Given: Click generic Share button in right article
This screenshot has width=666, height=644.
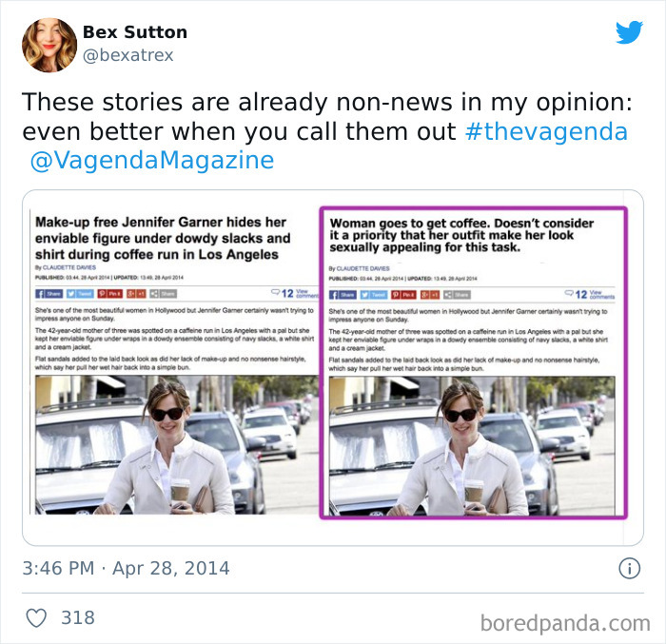Looking at the screenshot, I should (x=457, y=295).
